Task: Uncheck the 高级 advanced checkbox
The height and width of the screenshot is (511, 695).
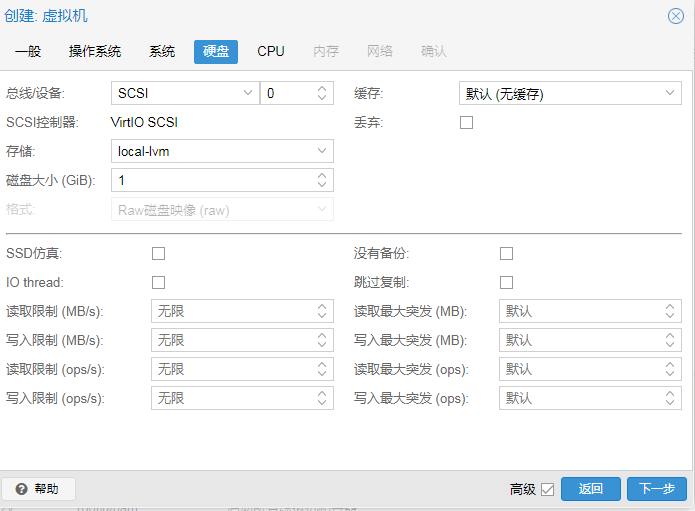Action: [x=547, y=489]
